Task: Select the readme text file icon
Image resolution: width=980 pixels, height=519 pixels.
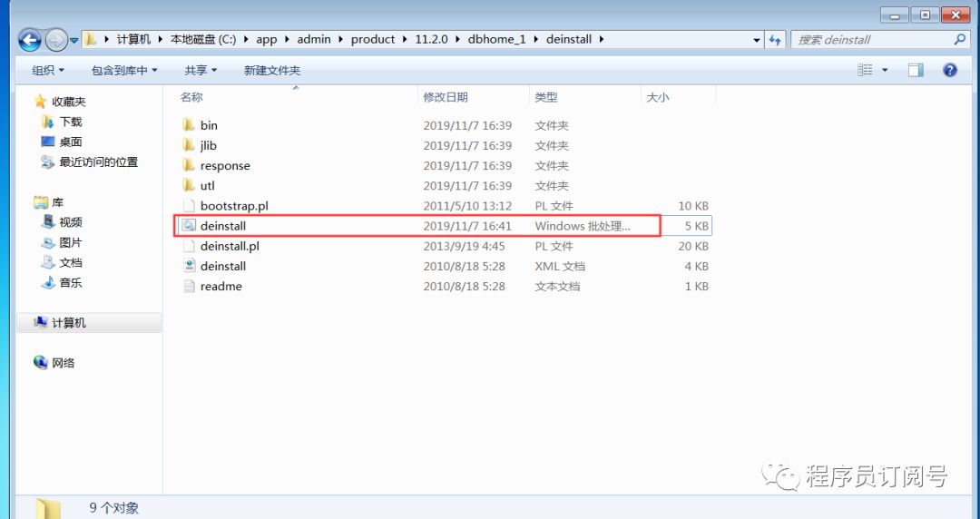Action: (189, 286)
